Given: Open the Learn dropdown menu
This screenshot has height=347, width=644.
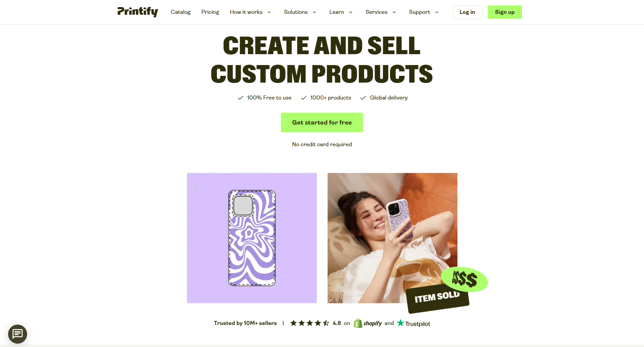Looking at the screenshot, I should [341, 12].
